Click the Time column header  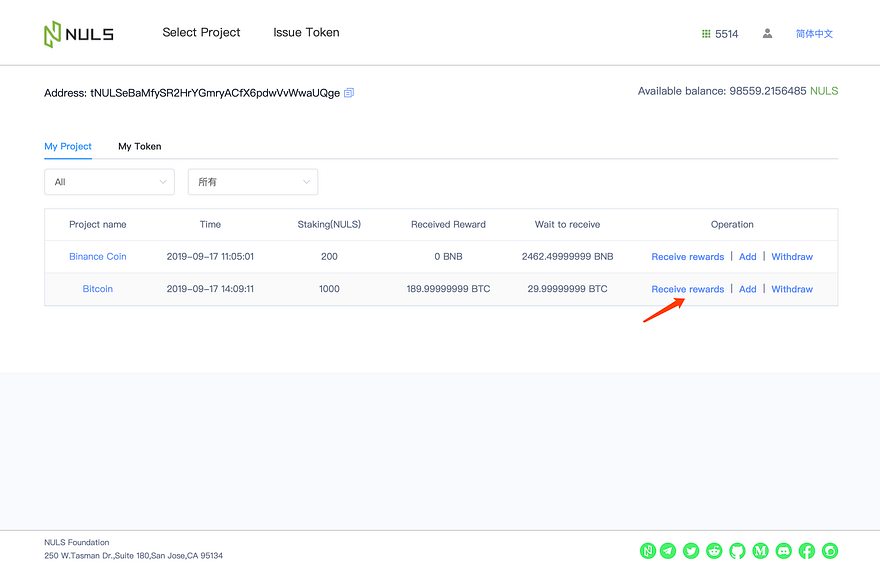[x=210, y=224]
